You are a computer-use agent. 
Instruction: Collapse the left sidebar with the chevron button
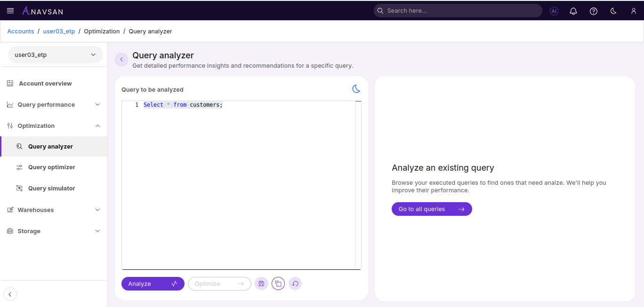(10, 294)
